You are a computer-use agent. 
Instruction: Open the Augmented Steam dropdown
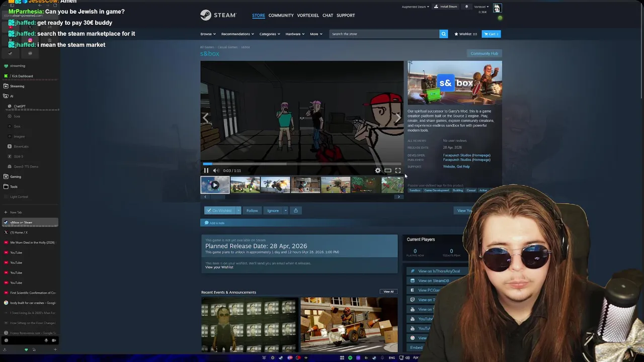coord(416,7)
